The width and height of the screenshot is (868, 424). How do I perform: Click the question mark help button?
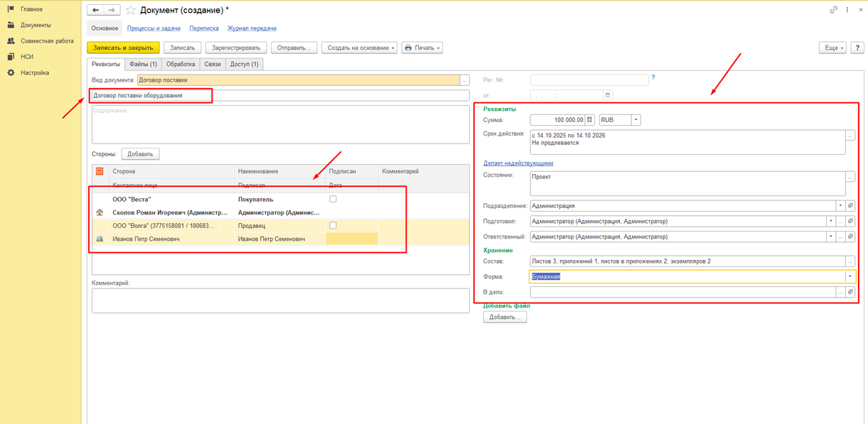click(x=857, y=48)
